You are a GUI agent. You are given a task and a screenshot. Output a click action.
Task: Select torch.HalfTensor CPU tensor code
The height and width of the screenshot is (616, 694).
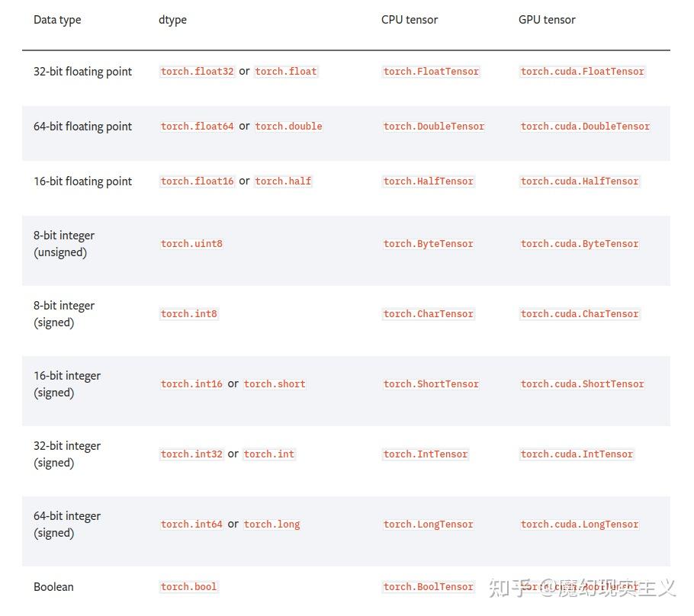pos(428,181)
